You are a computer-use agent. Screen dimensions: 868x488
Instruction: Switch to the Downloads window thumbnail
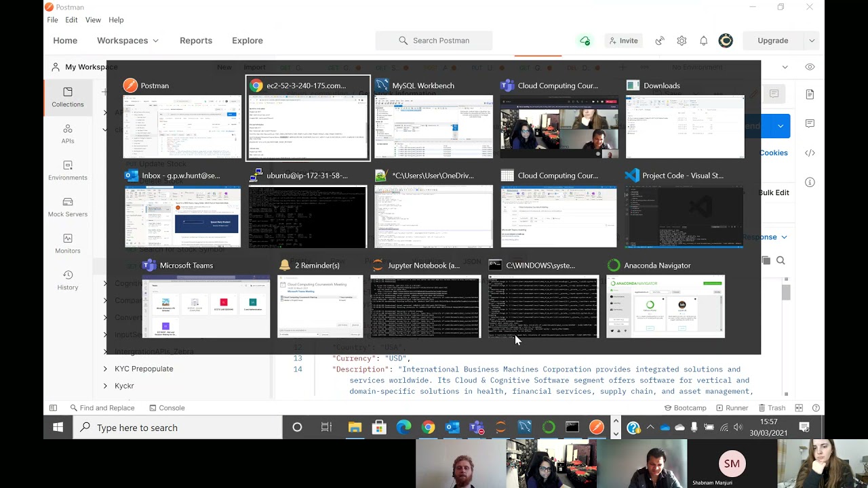click(685, 126)
